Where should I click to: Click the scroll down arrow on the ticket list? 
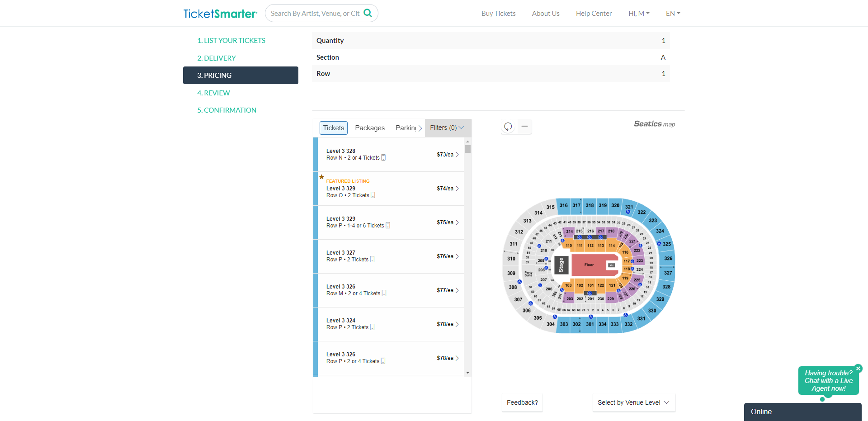point(467,372)
